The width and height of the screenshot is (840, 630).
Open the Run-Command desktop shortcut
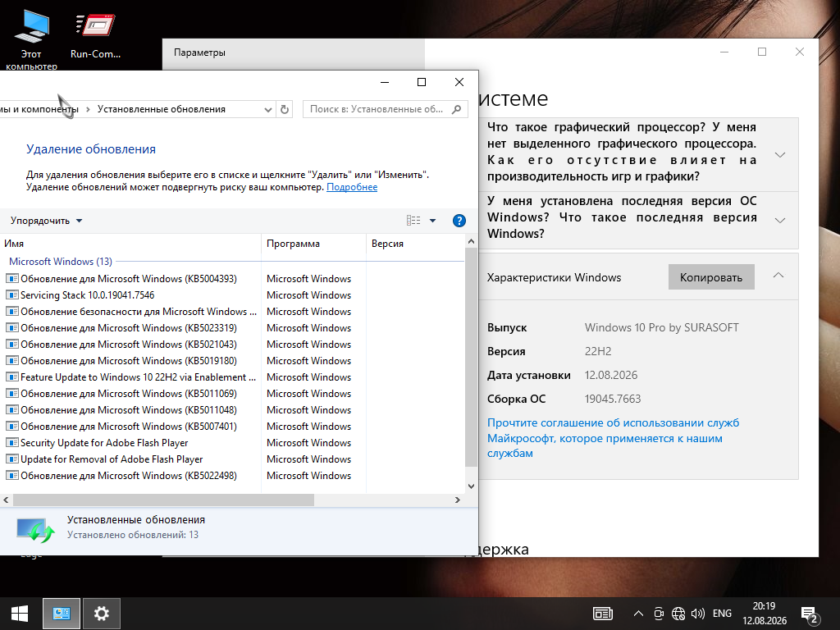95,34
